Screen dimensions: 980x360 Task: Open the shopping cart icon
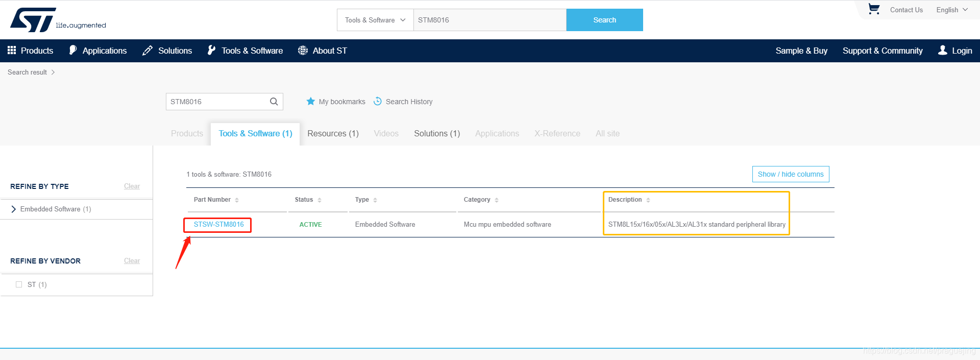click(x=874, y=9)
